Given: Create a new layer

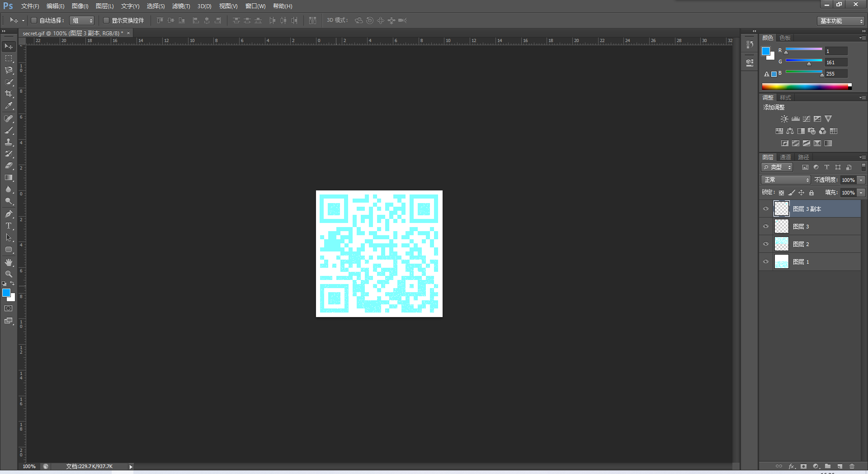Looking at the screenshot, I should (x=840, y=466).
